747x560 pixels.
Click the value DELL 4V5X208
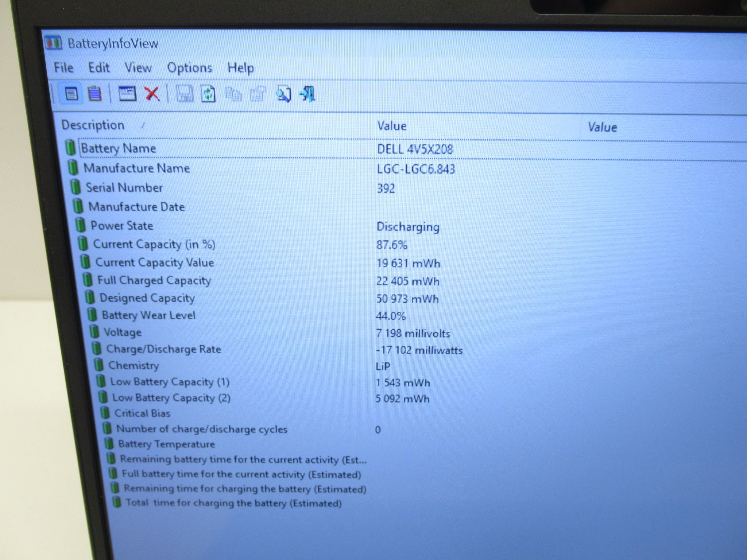pyautogui.click(x=415, y=149)
